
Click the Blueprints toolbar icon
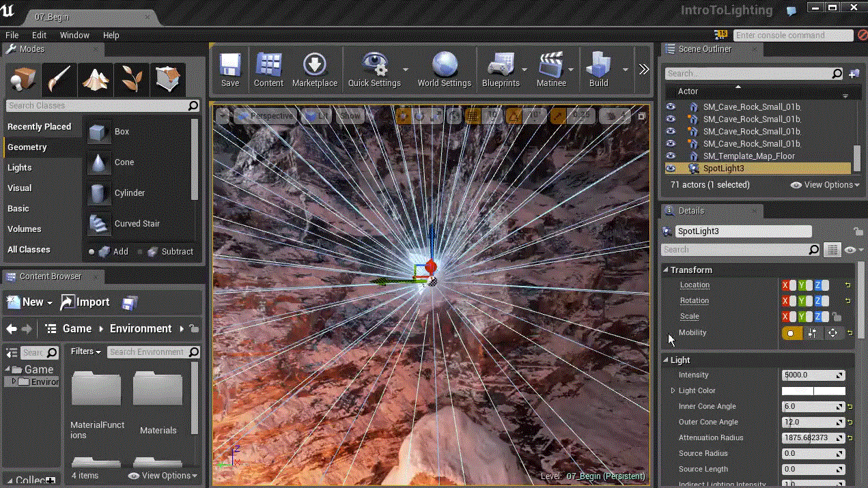point(501,70)
